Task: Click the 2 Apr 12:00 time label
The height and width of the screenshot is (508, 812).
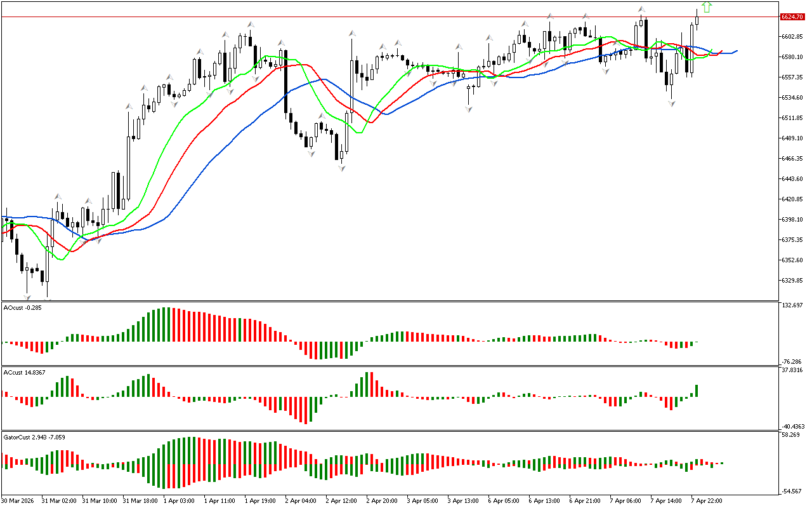Action: (340, 500)
